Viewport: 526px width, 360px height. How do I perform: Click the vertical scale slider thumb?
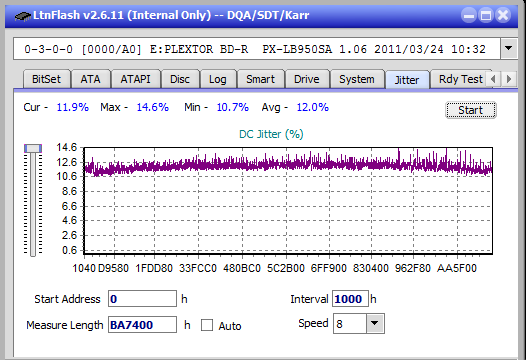[x=33, y=148]
